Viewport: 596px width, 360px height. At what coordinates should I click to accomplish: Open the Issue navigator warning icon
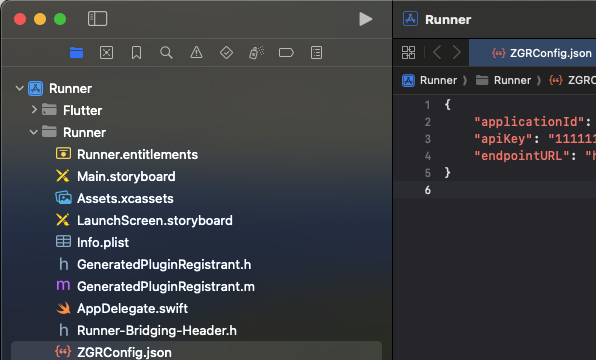[196, 52]
